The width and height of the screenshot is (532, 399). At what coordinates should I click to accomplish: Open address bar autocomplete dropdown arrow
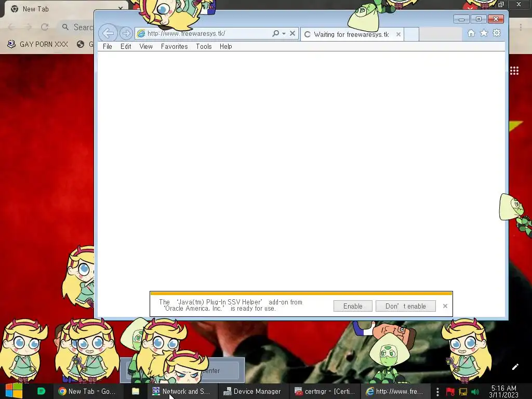pyautogui.click(x=284, y=34)
